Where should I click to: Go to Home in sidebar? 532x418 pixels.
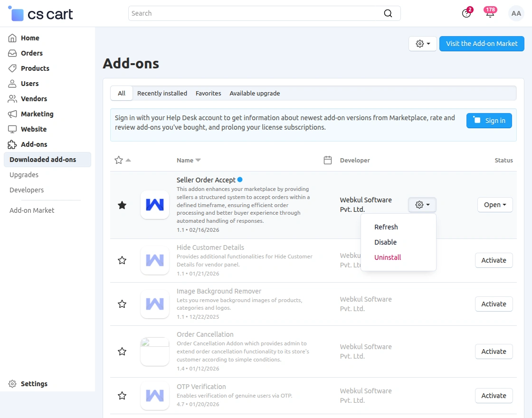pos(29,38)
